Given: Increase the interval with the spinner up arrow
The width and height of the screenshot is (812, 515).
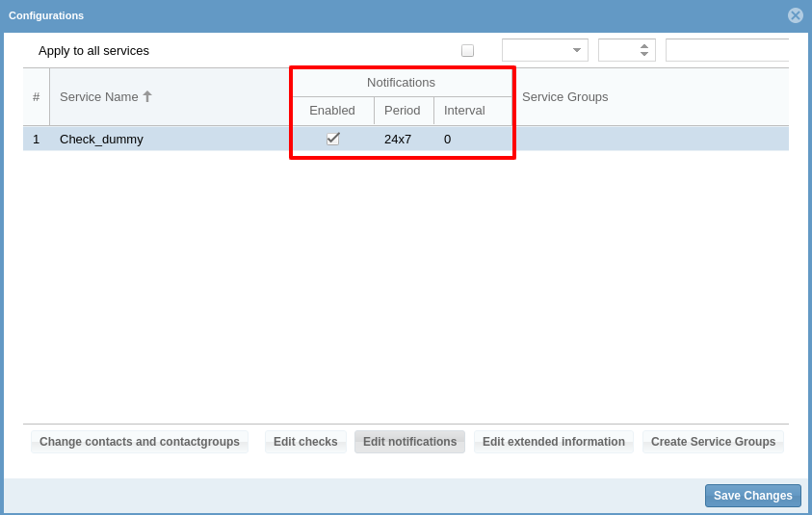Looking at the screenshot, I should (x=644, y=45).
